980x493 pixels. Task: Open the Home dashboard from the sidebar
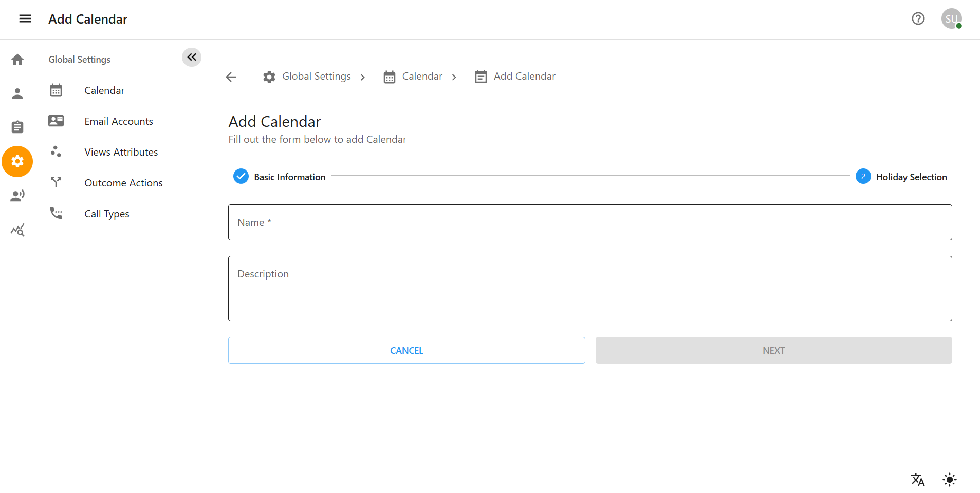pyautogui.click(x=17, y=59)
